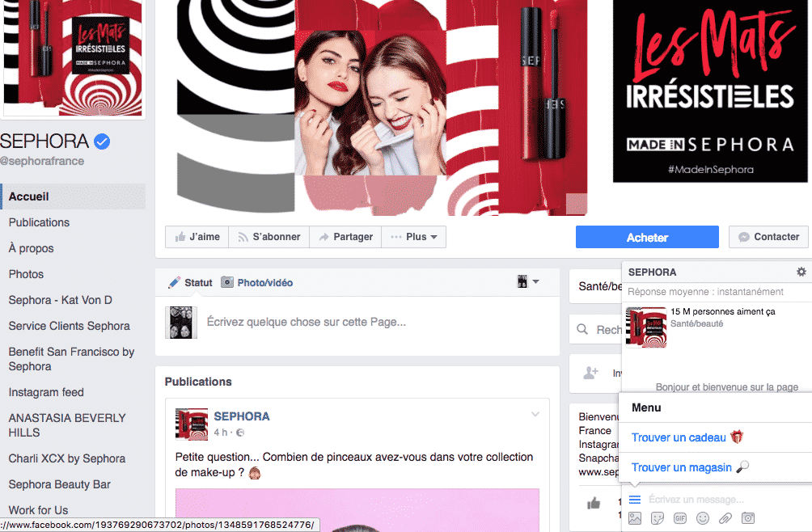Open the Messenger chat settings gear
The image size is (812, 532).
pos(801,272)
